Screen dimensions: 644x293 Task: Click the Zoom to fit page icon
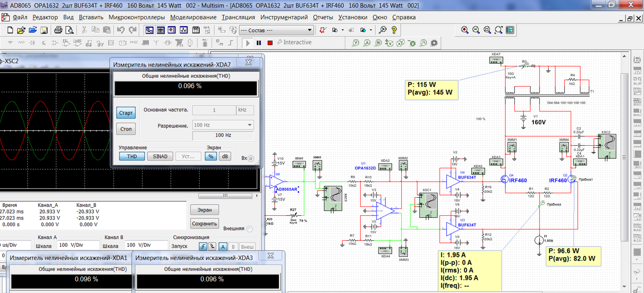(499, 30)
